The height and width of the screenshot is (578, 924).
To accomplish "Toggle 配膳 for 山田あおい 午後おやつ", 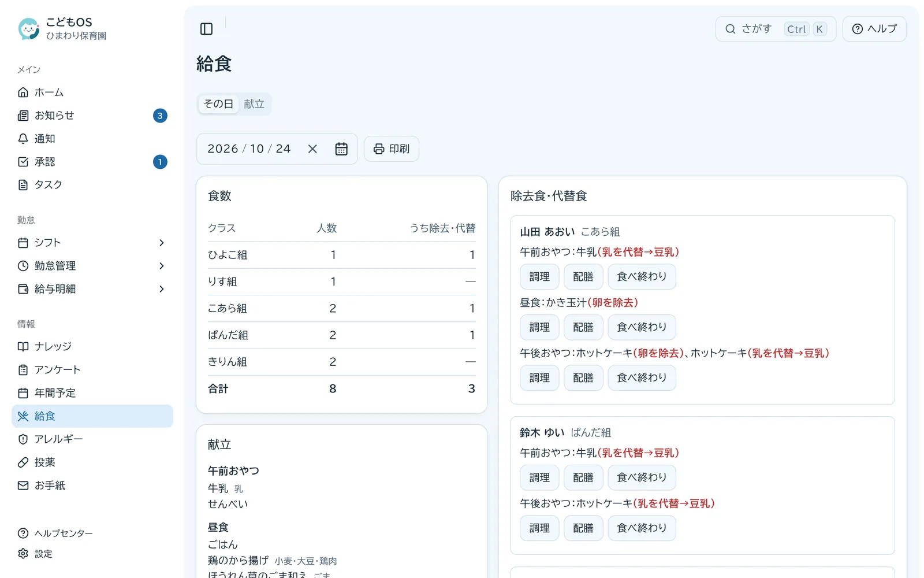I will pyautogui.click(x=583, y=378).
